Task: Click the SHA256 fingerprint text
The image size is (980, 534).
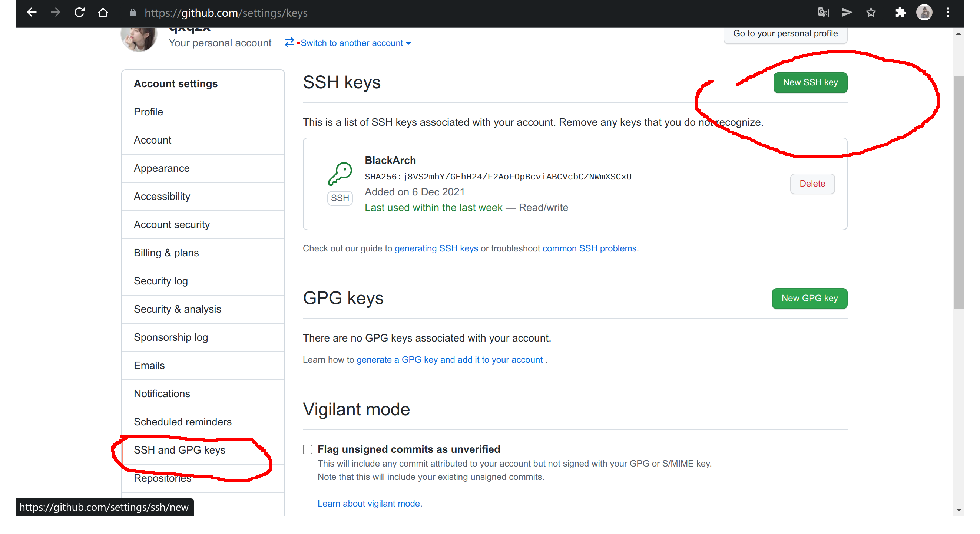Action: pos(498,177)
